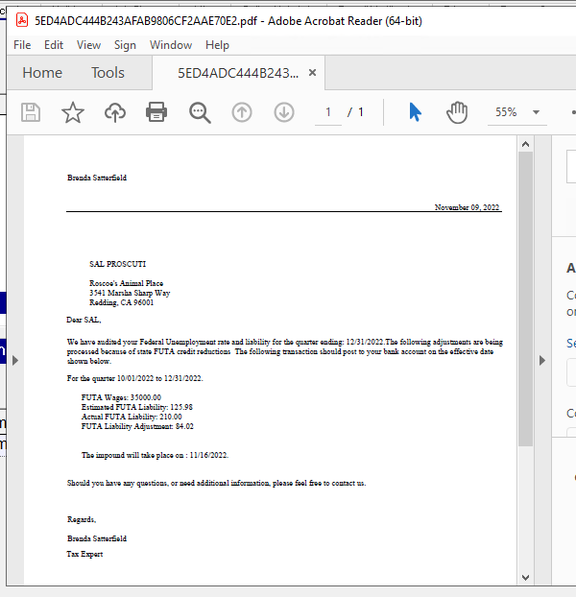Switch to the Tools tab
The width and height of the screenshot is (576, 597).
click(x=108, y=73)
